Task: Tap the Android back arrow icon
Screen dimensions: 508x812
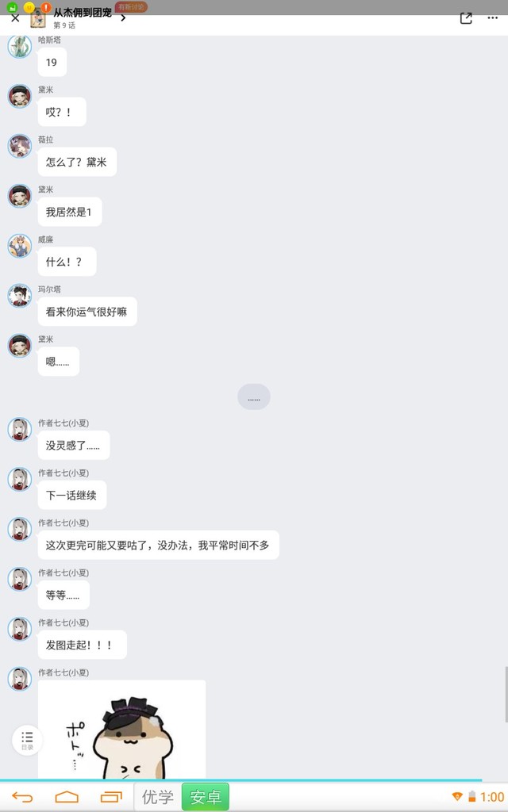Action: point(22,797)
